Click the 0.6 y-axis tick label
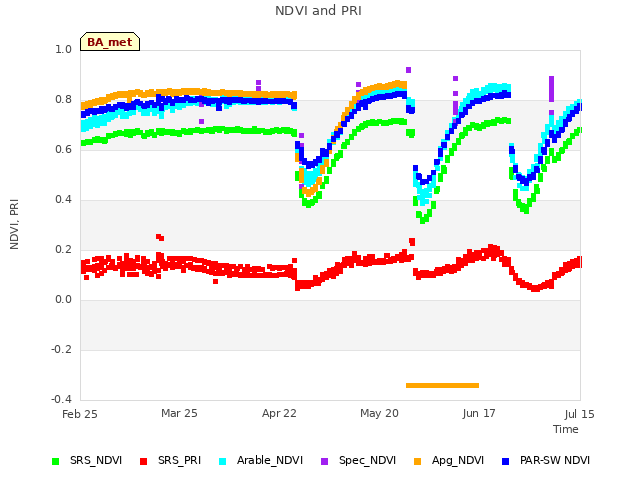640x480 pixels. pyautogui.click(x=63, y=149)
